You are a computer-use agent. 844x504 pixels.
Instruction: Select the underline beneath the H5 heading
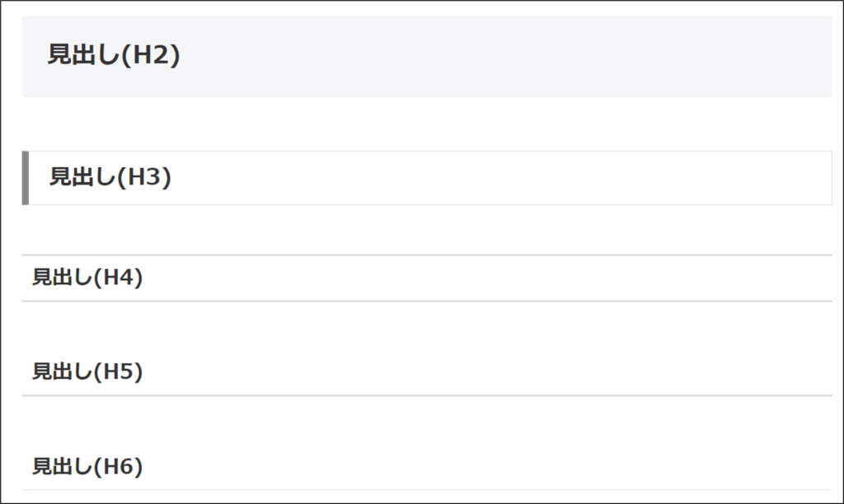click(x=427, y=395)
